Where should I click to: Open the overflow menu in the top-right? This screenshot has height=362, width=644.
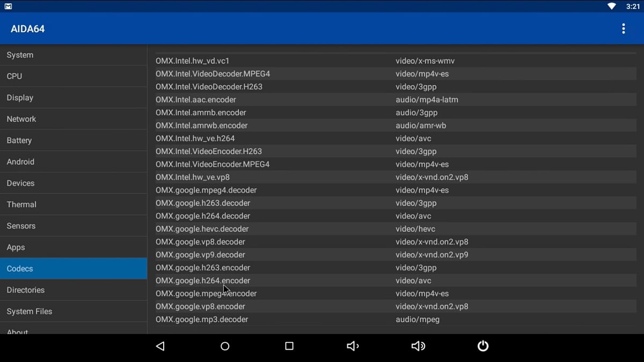[x=624, y=28]
